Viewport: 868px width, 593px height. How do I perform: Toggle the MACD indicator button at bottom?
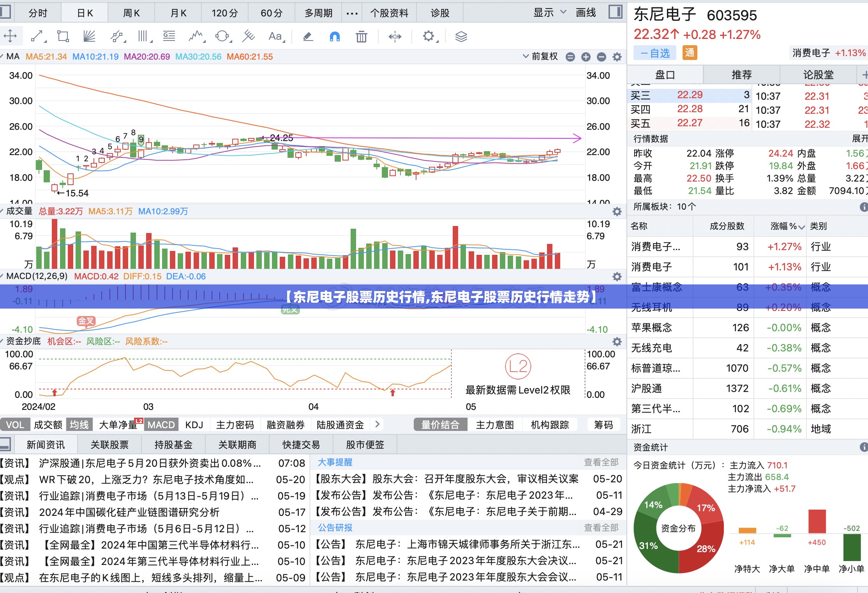click(x=161, y=425)
